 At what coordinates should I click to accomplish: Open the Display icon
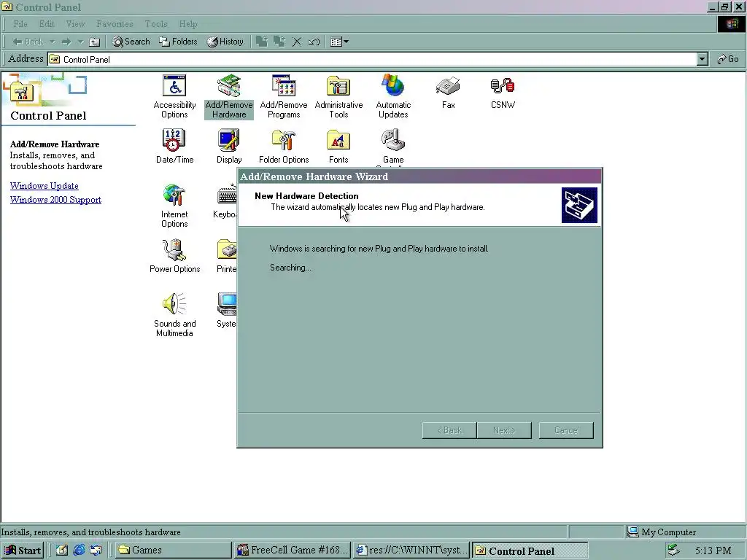tap(228, 147)
